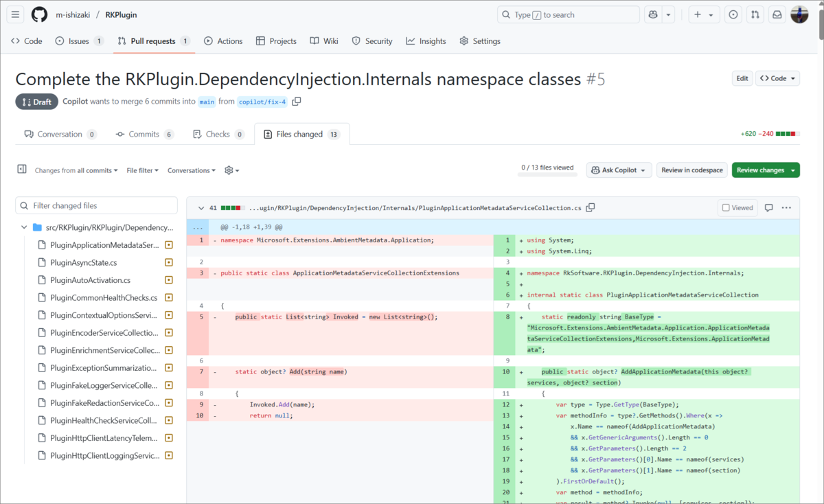The image size is (824, 504).
Task: Open Settings repository tab
Action: [480, 41]
